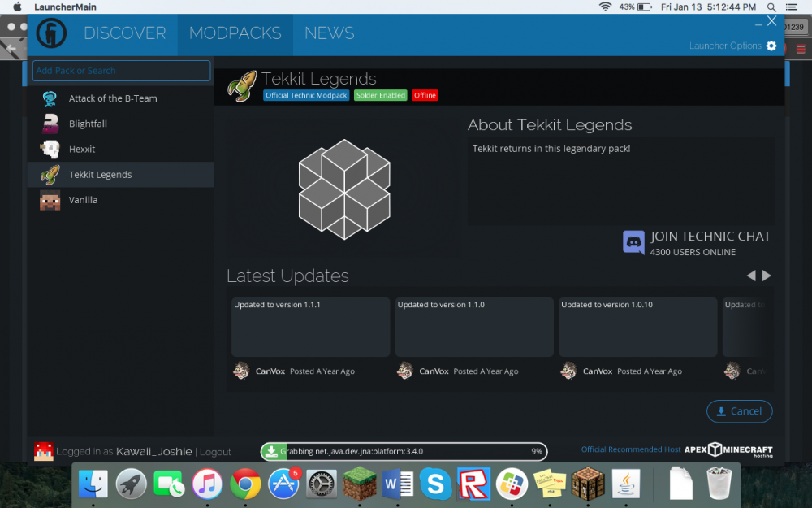Click the Vanilla Steve head icon
Image resolution: width=812 pixels, height=508 pixels.
pyautogui.click(x=50, y=200)
